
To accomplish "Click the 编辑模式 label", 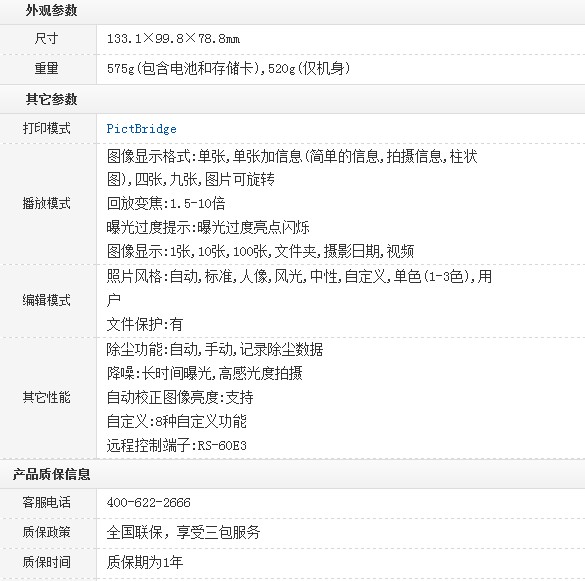I will [x=46, y=300].
